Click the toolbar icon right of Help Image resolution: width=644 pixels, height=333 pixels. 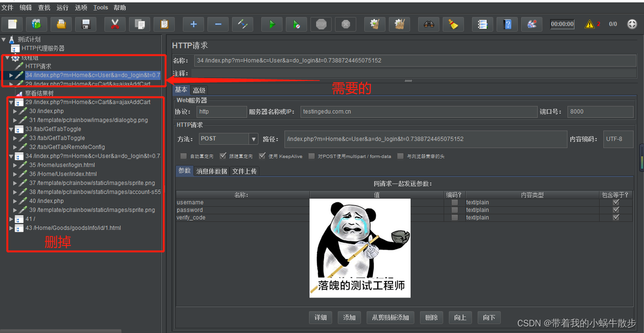(x=532, y=24)
